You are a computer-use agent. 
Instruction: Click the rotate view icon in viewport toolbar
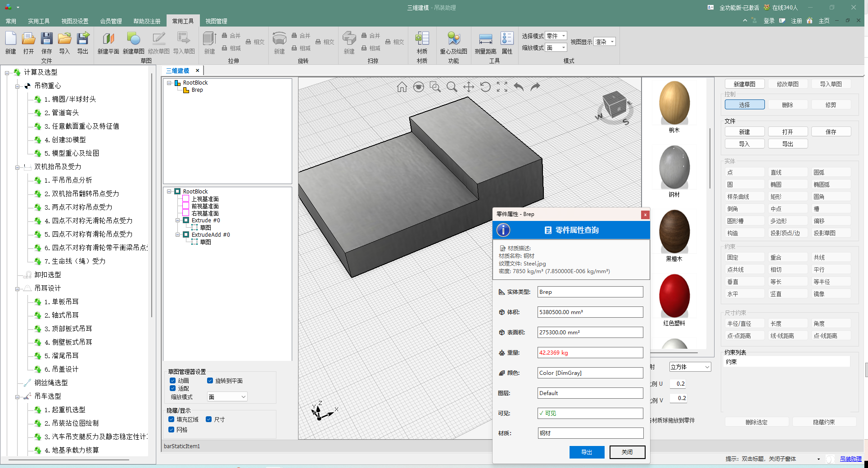pyautogui.click(x=485, y=87)
